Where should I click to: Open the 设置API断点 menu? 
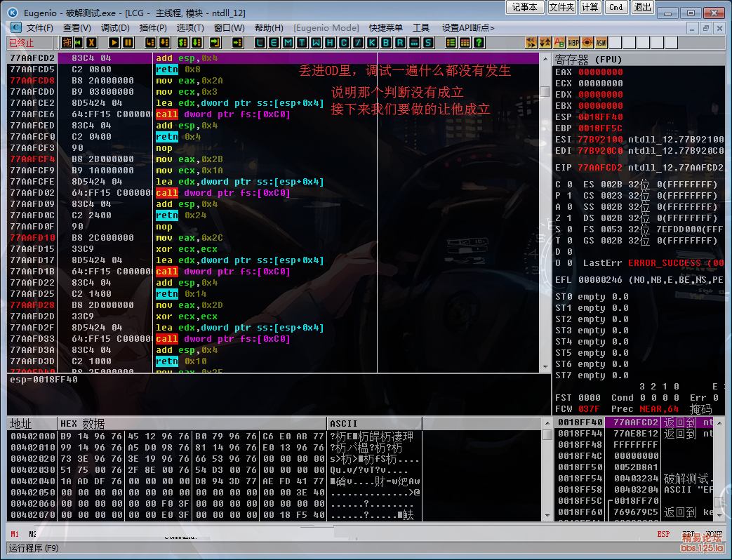pos(468,28)
